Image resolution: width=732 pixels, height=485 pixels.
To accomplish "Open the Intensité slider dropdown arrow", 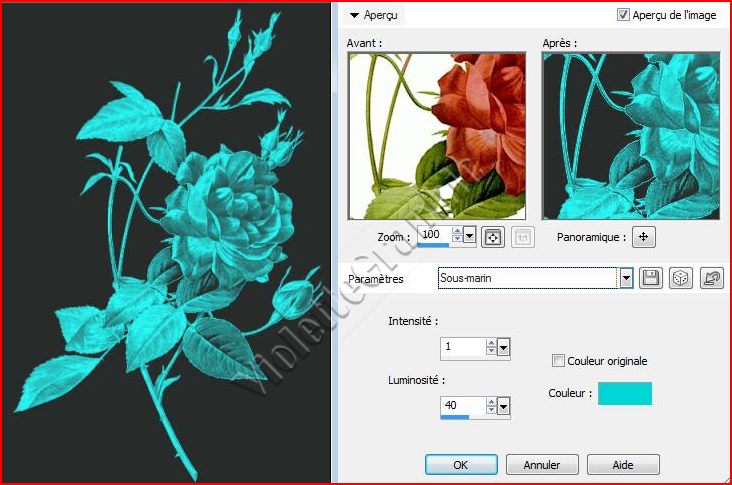I will pyautogui.click(x=503, y=347).
